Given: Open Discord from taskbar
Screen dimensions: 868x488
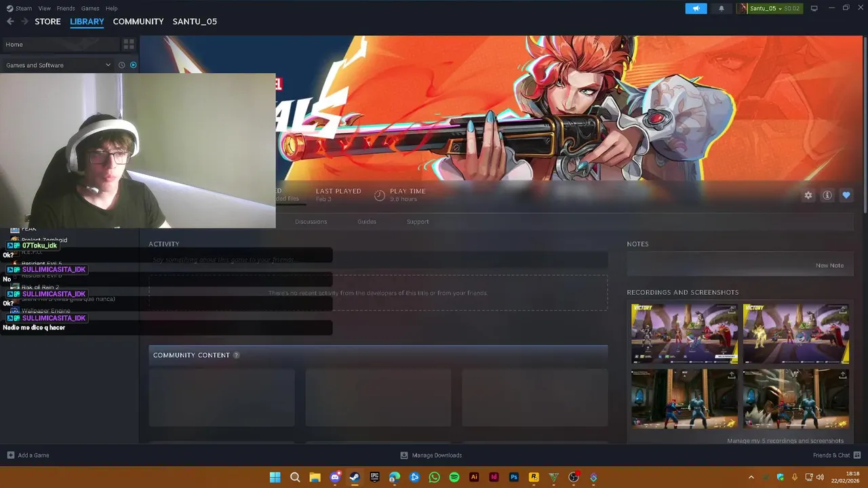Looking at the screenshot, I should [335, 477].
